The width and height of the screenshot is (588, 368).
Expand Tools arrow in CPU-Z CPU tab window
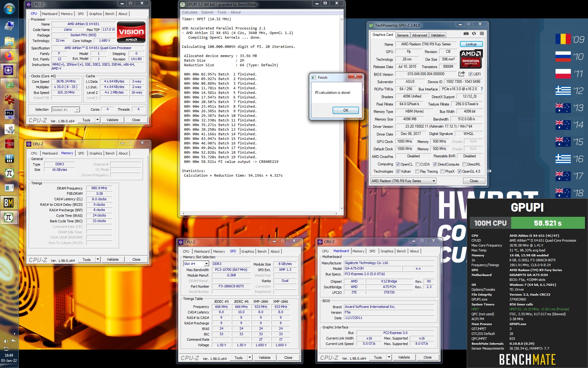tap(98, 120)
